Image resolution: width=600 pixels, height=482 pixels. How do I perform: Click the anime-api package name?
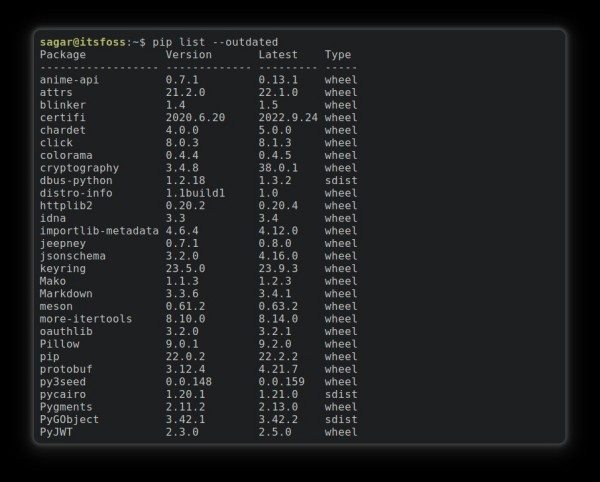72,79
